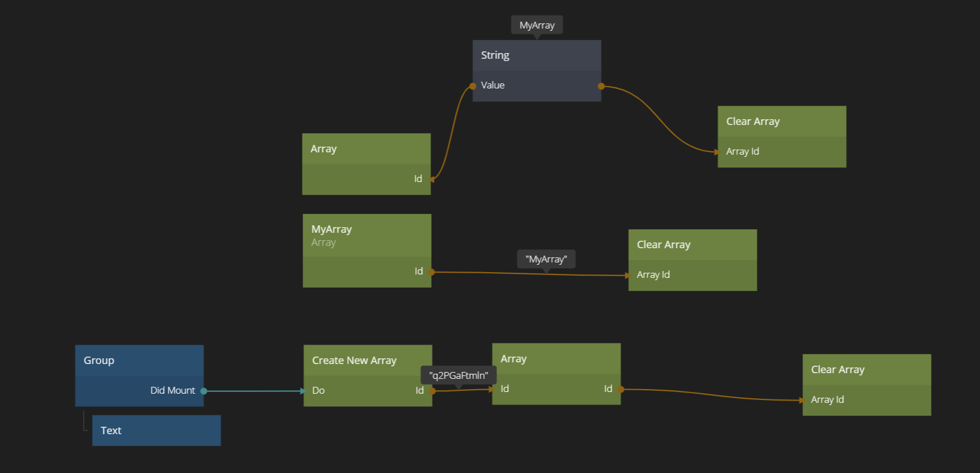980x473 pixels.
Task: Select the Text child node under Group
Action: [156, 431]
